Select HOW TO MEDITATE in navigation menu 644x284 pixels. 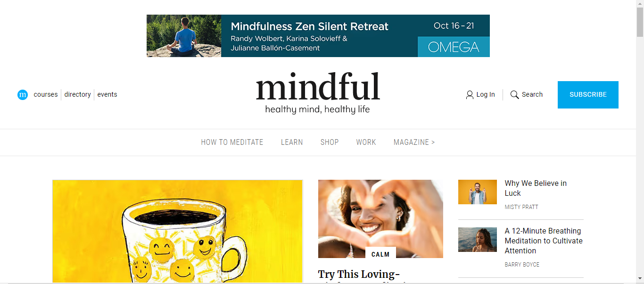coord(232,142)
